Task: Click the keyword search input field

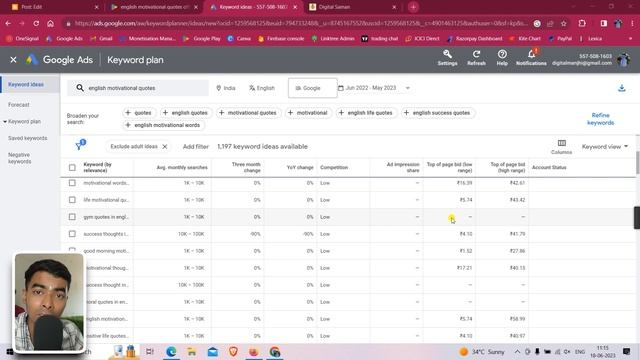Action: (138, 88)
